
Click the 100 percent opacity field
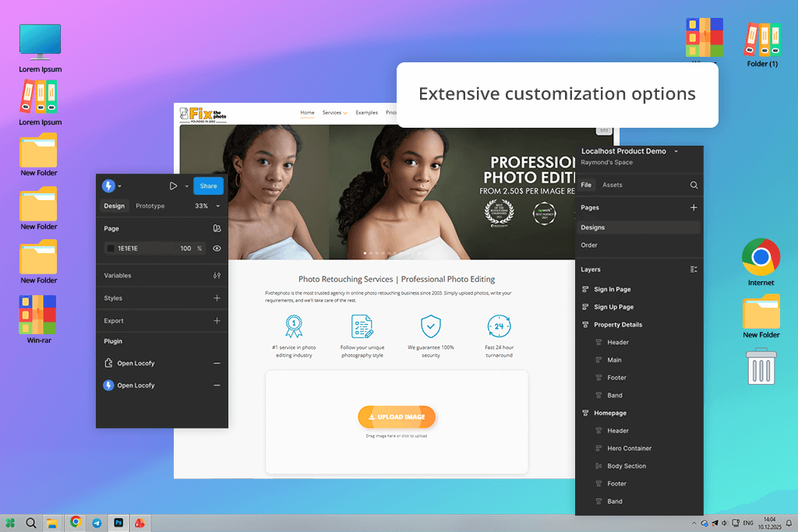click(185, 248)
